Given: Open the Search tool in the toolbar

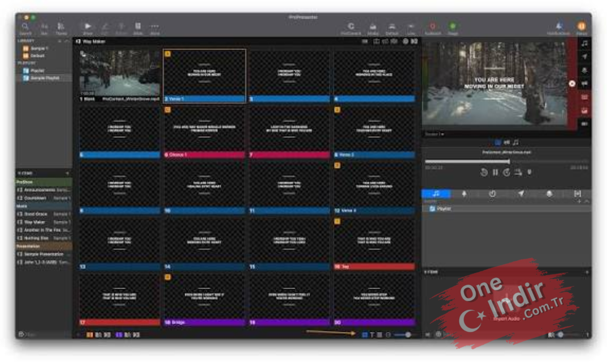Looking at the screenshot, I should coord(25,28).
